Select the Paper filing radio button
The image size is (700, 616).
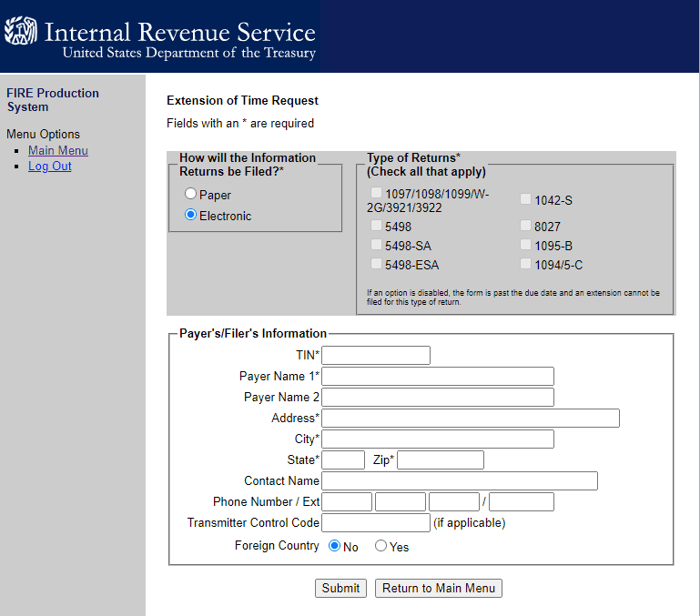(190, 194)
